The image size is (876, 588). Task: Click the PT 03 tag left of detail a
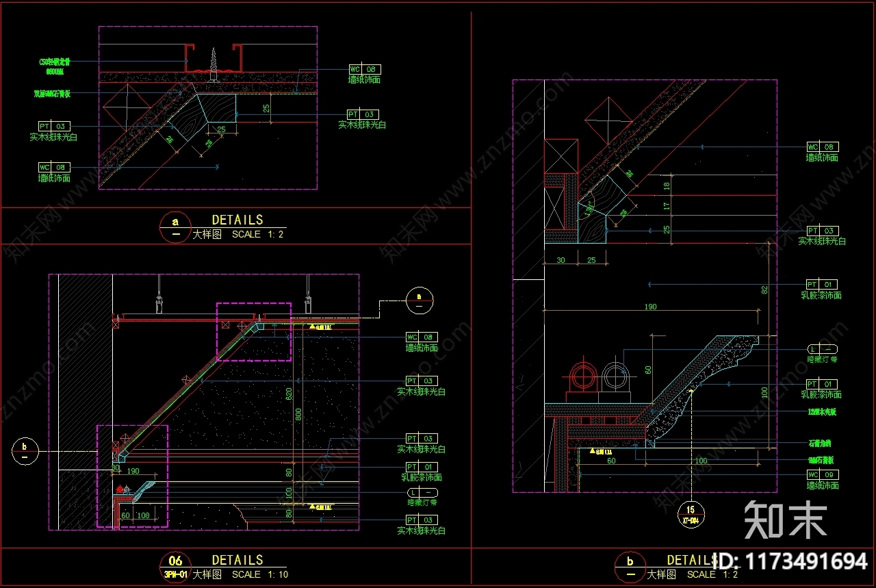tap(54, 126)
